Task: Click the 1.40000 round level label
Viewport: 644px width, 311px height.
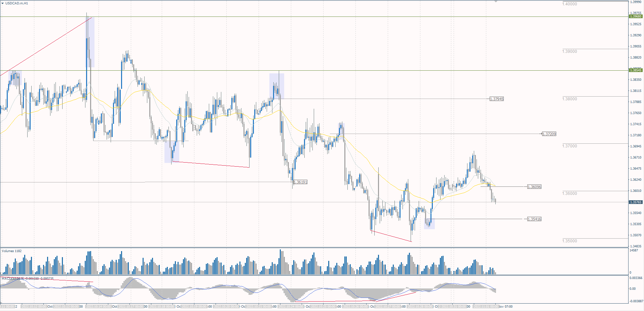Action: pos(570,4)
